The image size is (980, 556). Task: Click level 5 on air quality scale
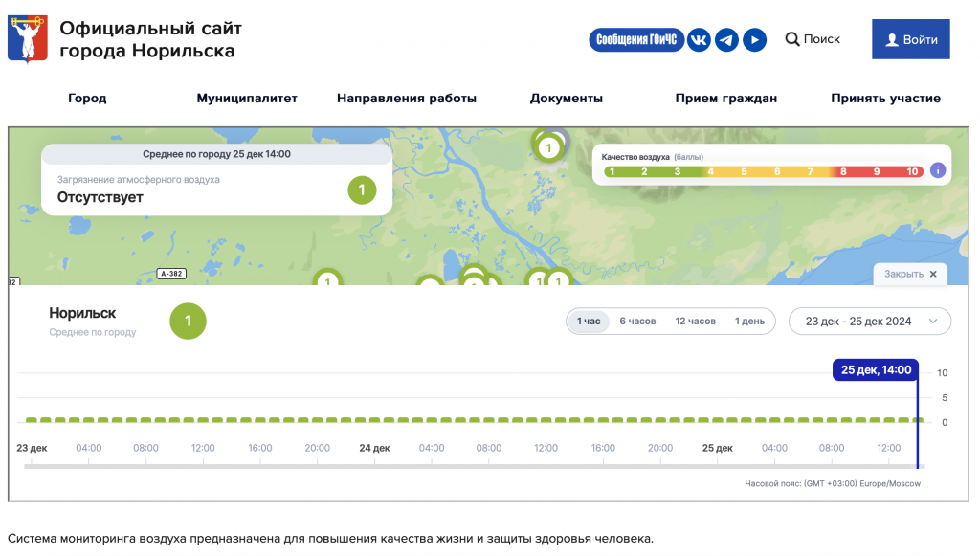(744, 171)
